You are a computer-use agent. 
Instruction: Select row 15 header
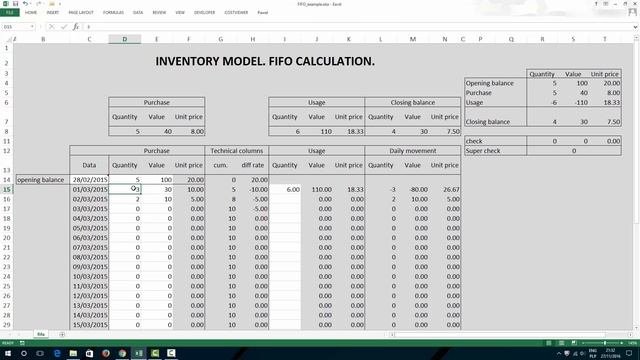[x=7, y=189]
